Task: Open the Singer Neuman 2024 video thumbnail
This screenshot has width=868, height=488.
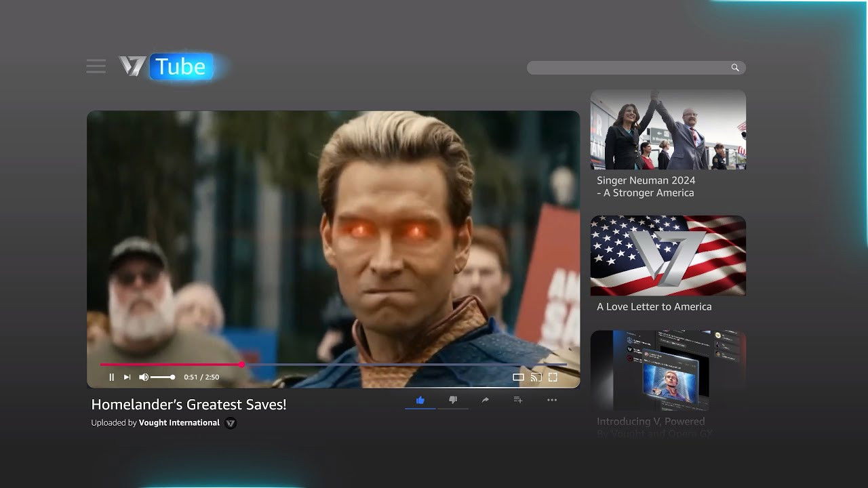Action: pyautogui.click(x=668, y=129)
